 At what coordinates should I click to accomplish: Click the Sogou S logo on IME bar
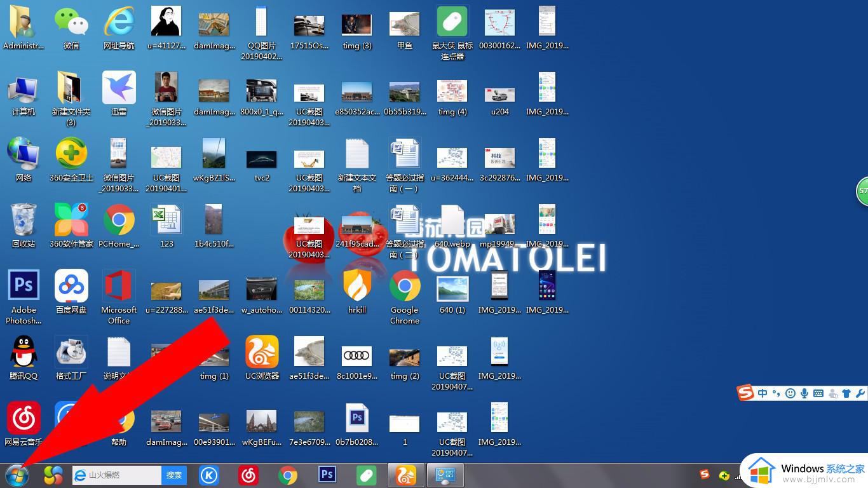point(746,393)
